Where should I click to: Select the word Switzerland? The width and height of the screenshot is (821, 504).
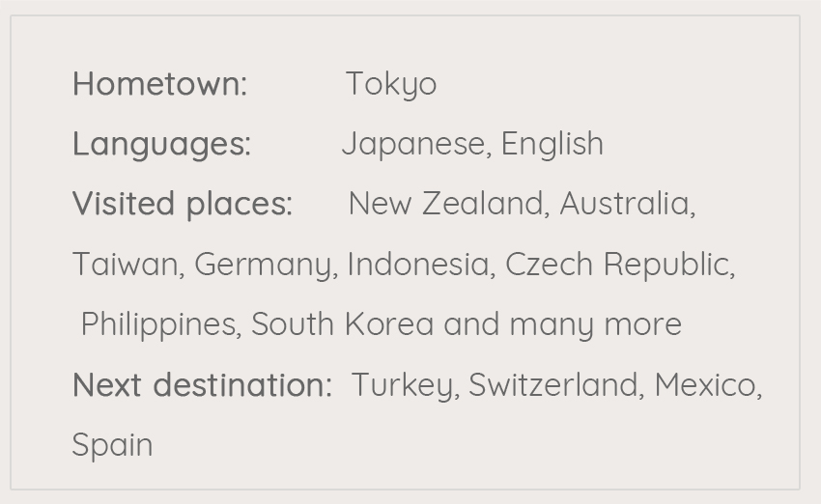[553, 385]
